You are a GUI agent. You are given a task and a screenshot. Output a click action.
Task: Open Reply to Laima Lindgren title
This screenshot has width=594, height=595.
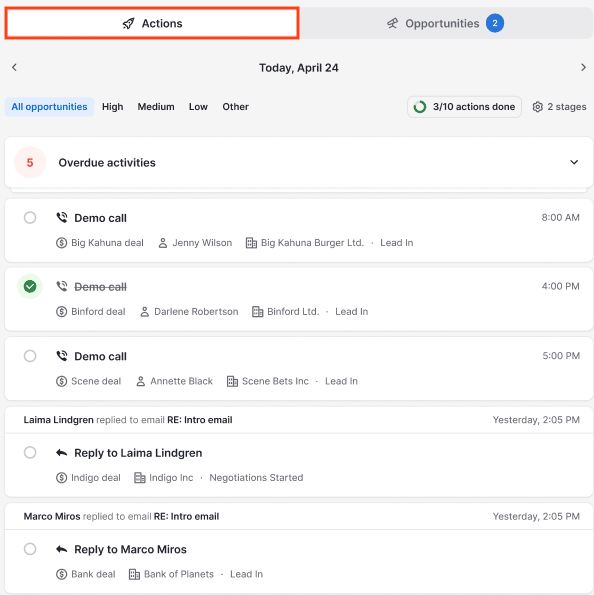(x=138, y=453)
